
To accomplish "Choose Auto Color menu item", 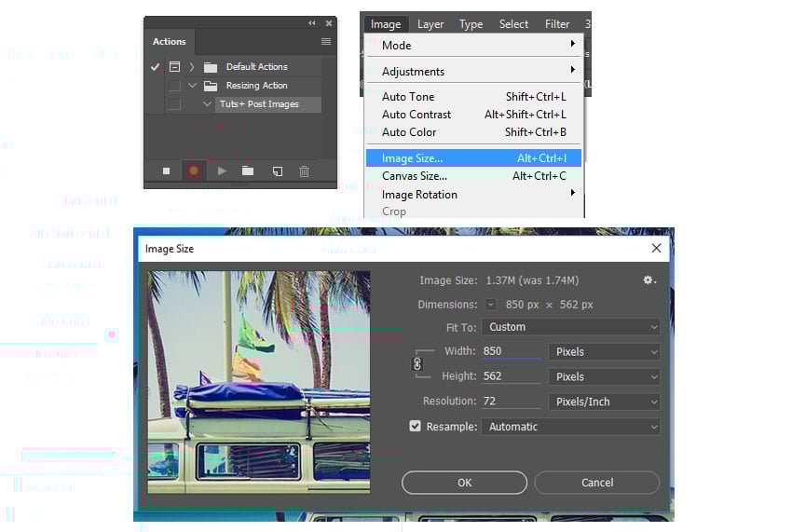I will coord(473,132).
